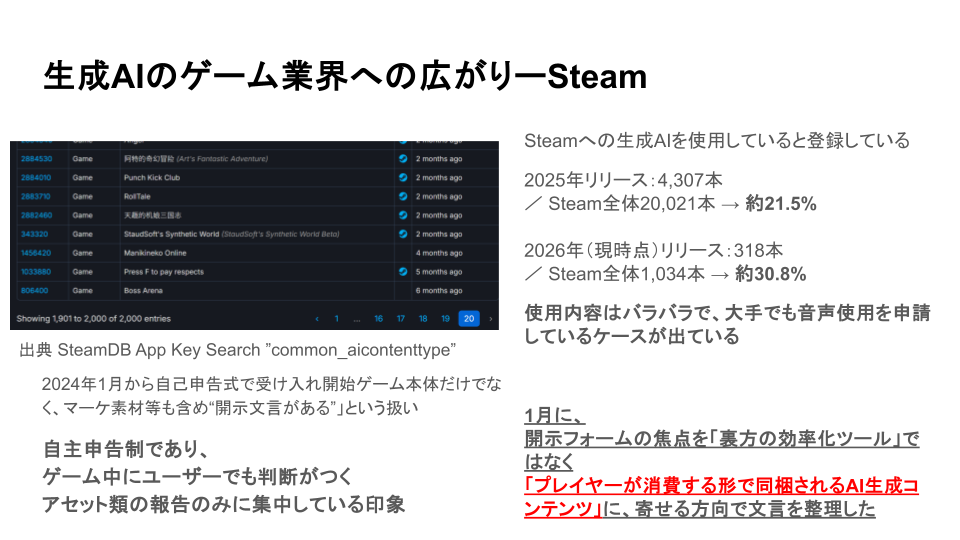Click the slide title ending with Steam
Image resolution: width=960 pixels, height=540 pixels.
[345, 77]
